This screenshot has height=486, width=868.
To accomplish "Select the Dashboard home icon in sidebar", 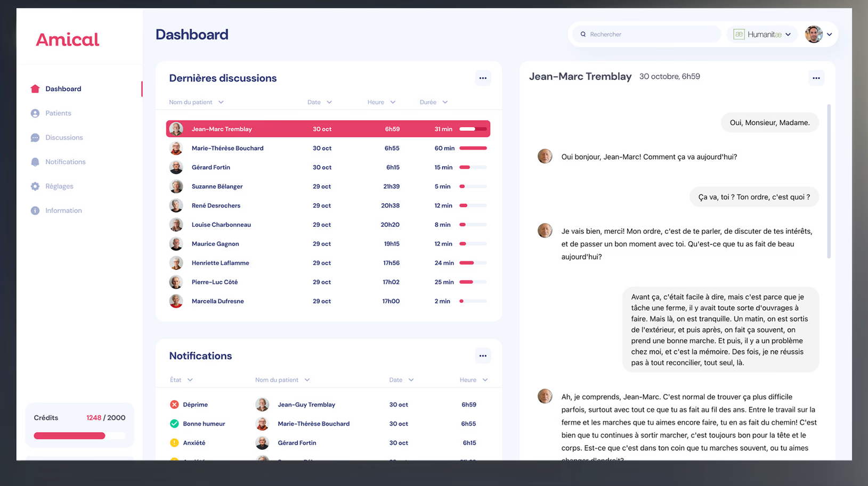I will [x=35, y=88].
